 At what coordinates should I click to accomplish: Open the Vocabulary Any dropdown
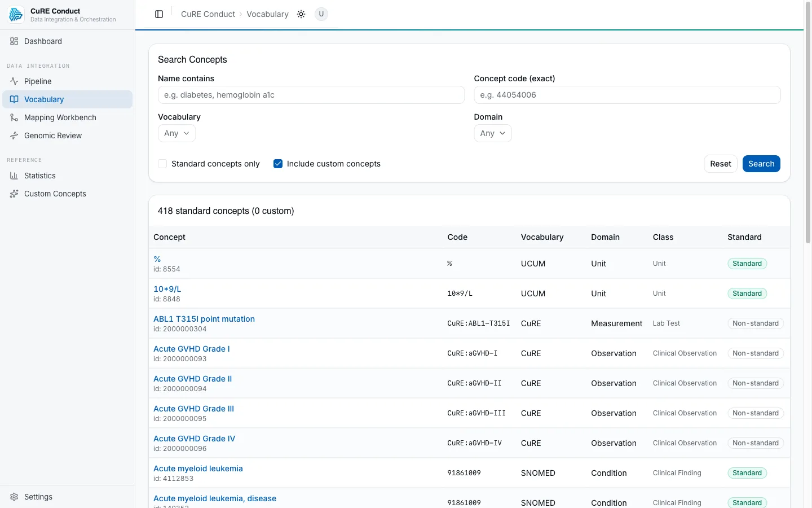coord(176,133)
